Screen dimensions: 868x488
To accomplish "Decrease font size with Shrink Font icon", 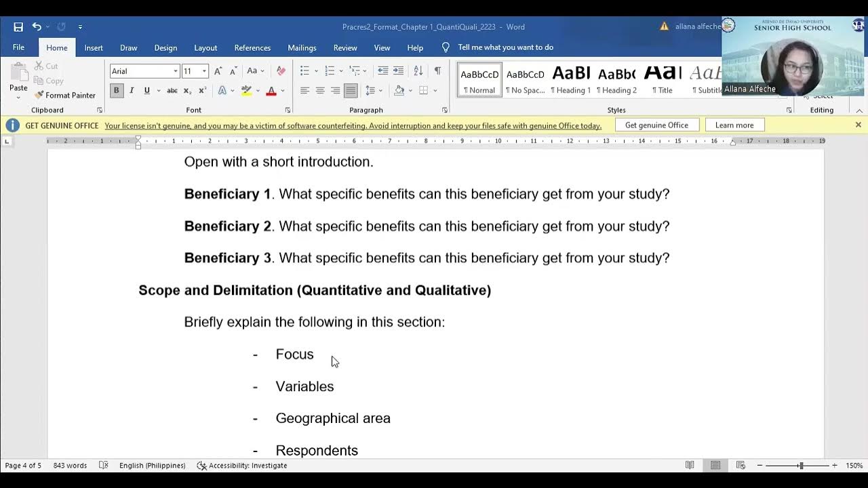I will 233,71.
